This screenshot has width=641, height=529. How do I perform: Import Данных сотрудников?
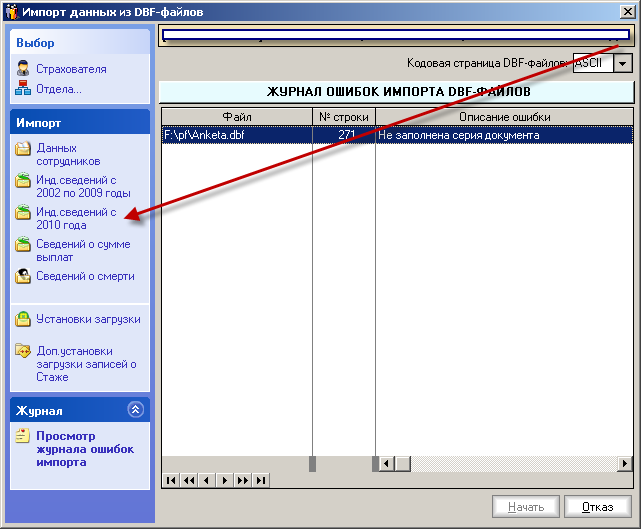[x=68, y=155]
